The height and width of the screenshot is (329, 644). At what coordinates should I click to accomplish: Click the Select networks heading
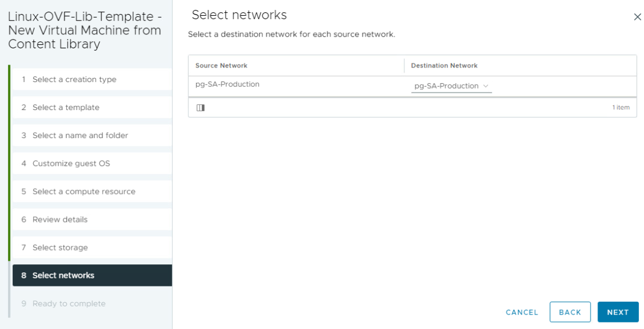pyautogui.click(x=240, y=15)
